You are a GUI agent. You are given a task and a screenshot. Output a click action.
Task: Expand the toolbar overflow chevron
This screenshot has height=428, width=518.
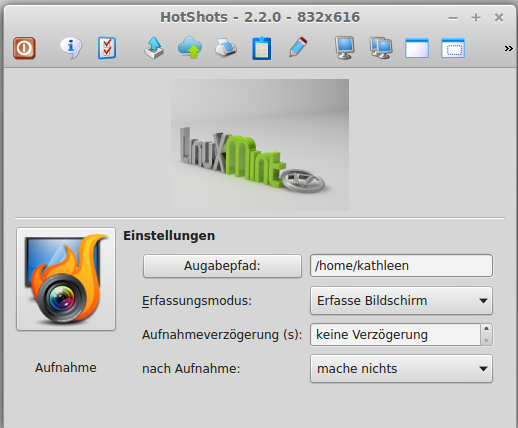(508, 49)
